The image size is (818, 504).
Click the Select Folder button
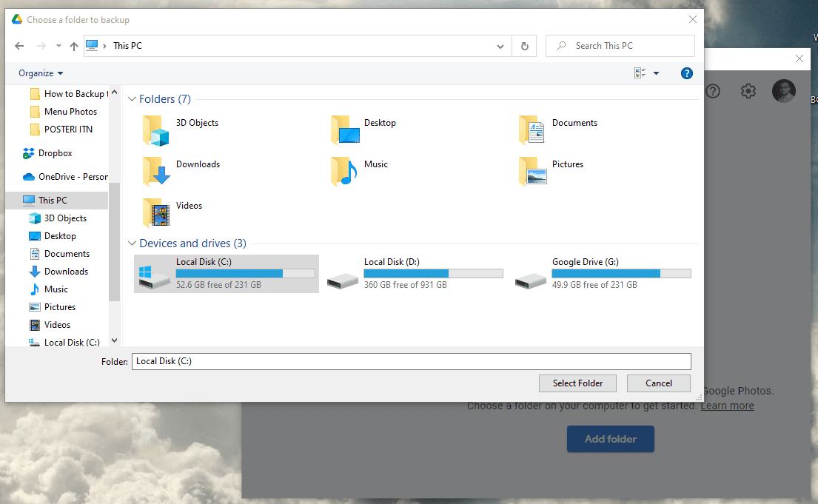pos(577,383)
